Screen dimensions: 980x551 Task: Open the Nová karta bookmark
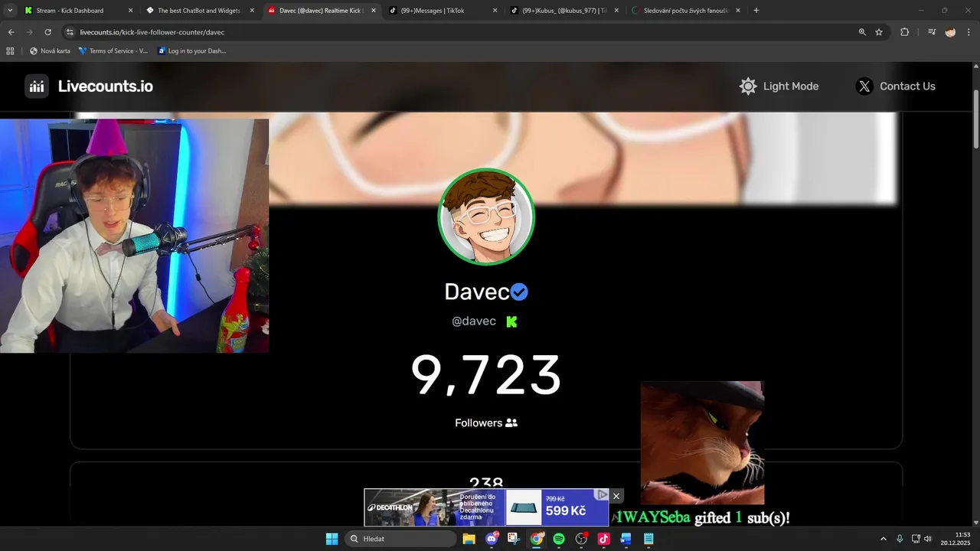point(50,51)
